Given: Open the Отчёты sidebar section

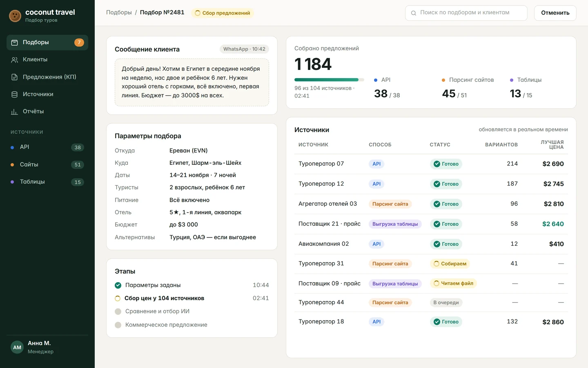Looking at the screenshot, I should (x=47, y=111).
